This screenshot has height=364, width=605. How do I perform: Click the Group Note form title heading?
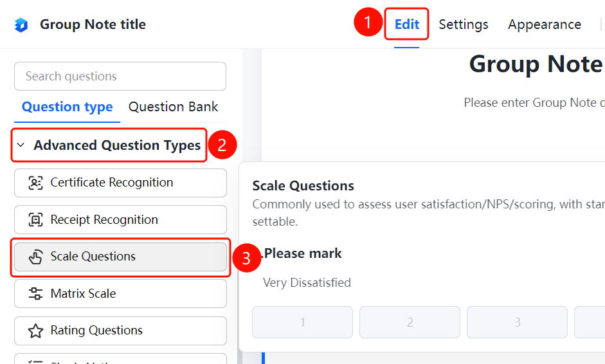pos(537,64)
